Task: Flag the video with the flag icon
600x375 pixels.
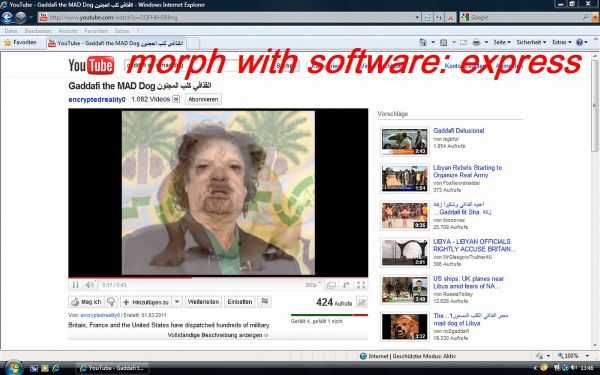Action: (x=264, y=302)
